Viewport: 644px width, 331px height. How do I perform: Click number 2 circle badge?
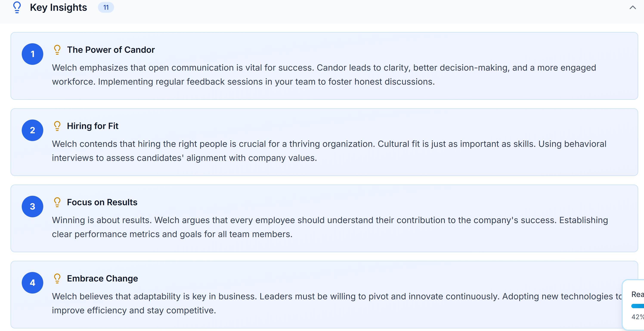33,130
